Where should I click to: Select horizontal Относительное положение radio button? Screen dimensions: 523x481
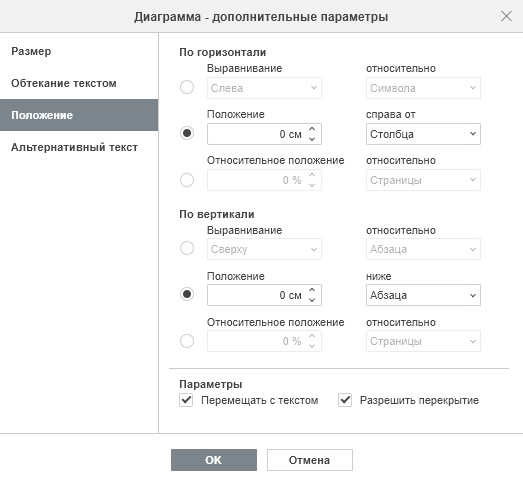click(x=187, y=180)
